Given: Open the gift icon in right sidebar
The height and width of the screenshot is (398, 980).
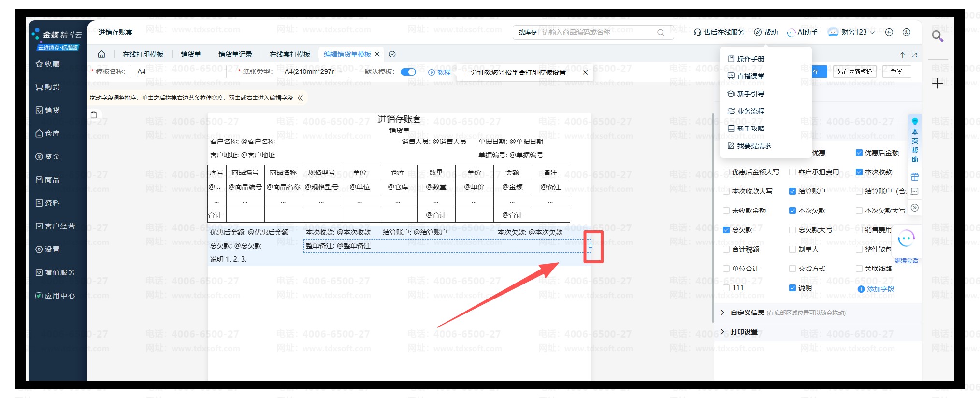Looking at the screenshot, I should point(914,177).
